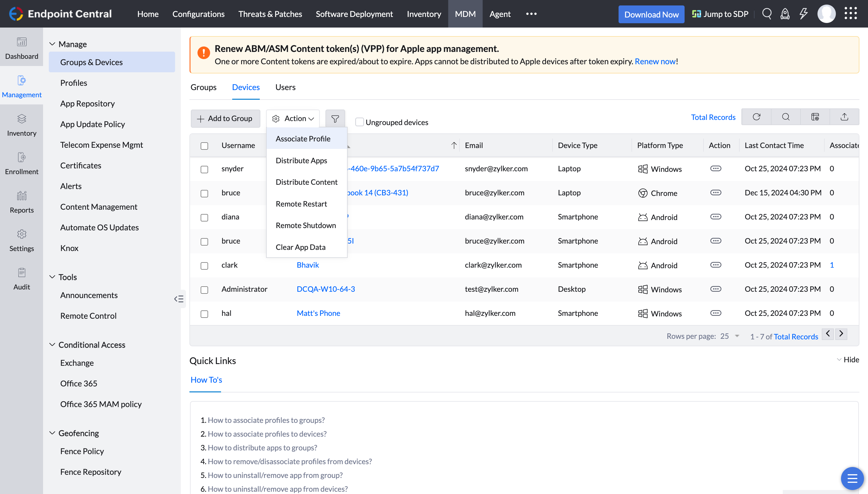
Task: Click the refresh table icon
Action: pos(756,117)
